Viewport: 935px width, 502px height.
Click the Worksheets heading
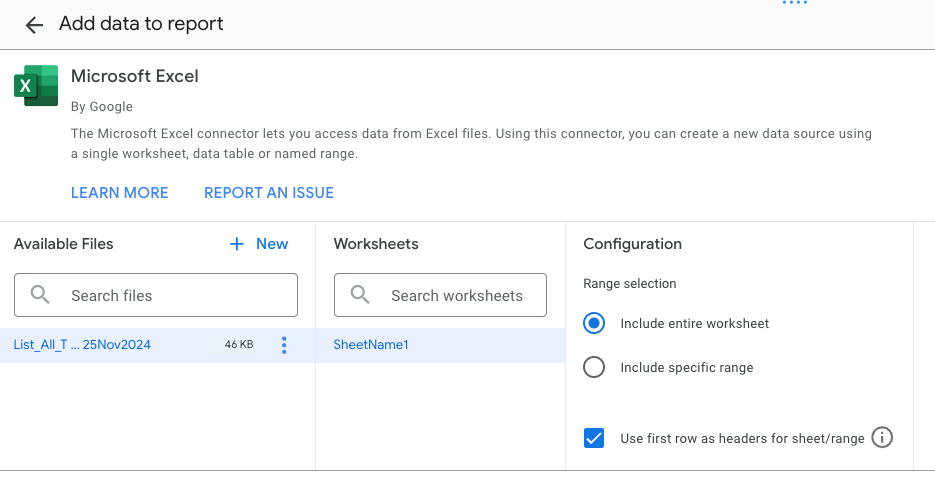376,244
